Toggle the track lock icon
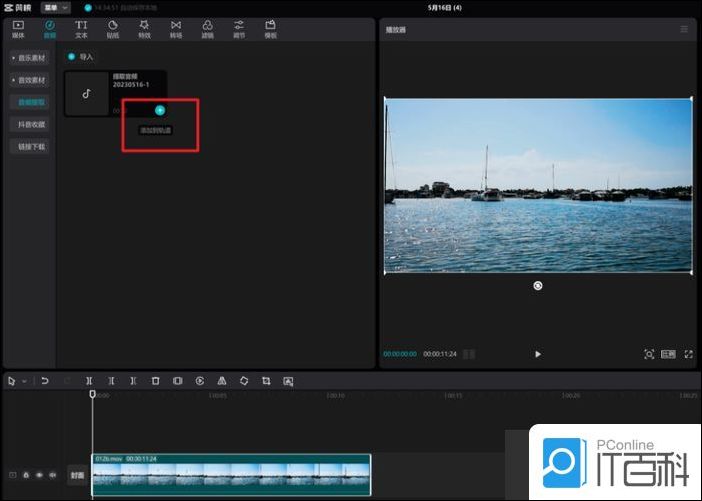Image resolution: width=702 pixels, height=501 pixels. point(26,475)
